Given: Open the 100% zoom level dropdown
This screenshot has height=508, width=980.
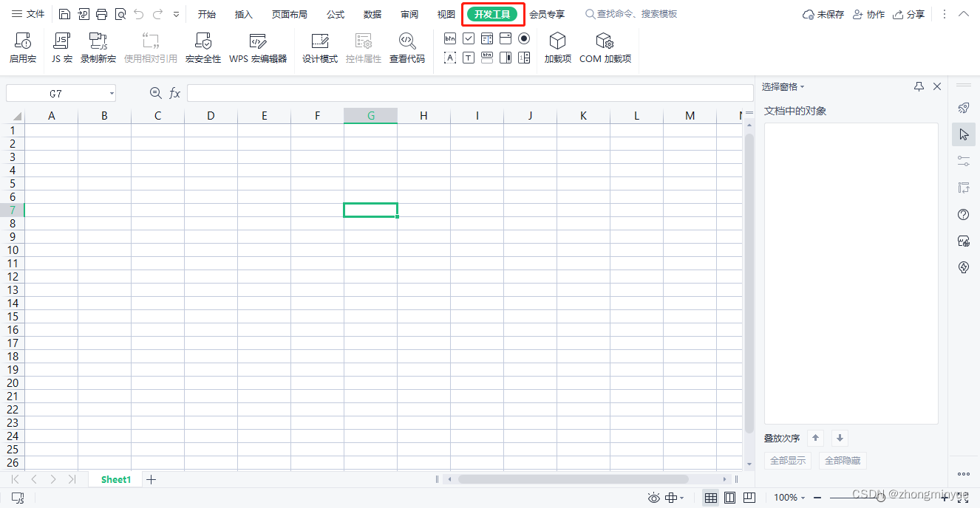Looking at the screenshot, I should (789, 498).
